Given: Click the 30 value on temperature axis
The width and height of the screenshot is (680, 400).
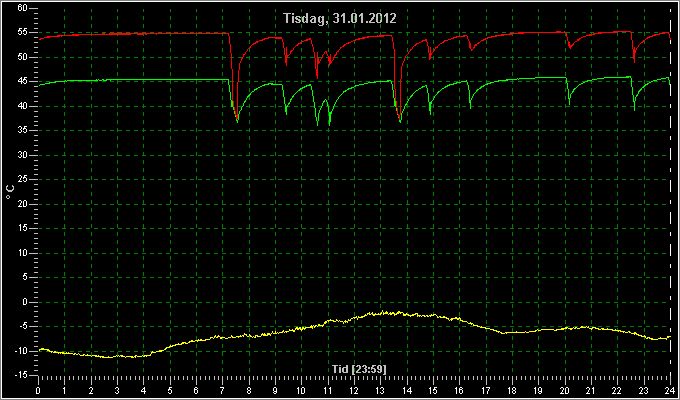Looking at the screenshot, I should [23, 155].
